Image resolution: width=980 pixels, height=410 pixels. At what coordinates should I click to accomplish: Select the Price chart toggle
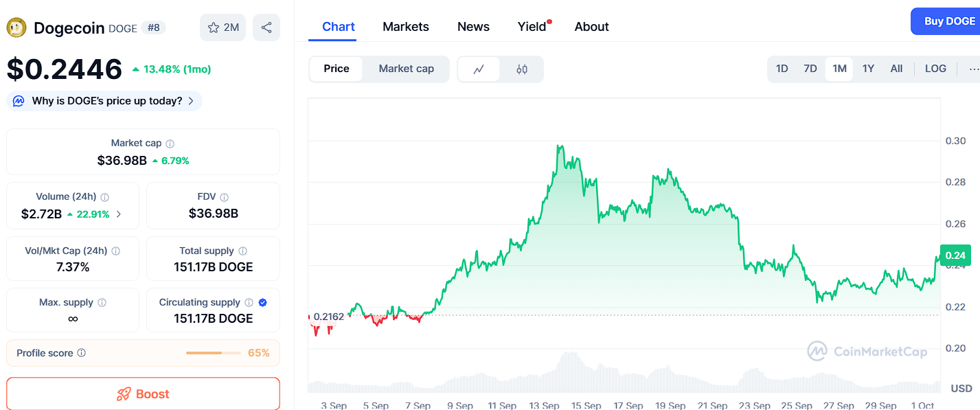point(337,69)
